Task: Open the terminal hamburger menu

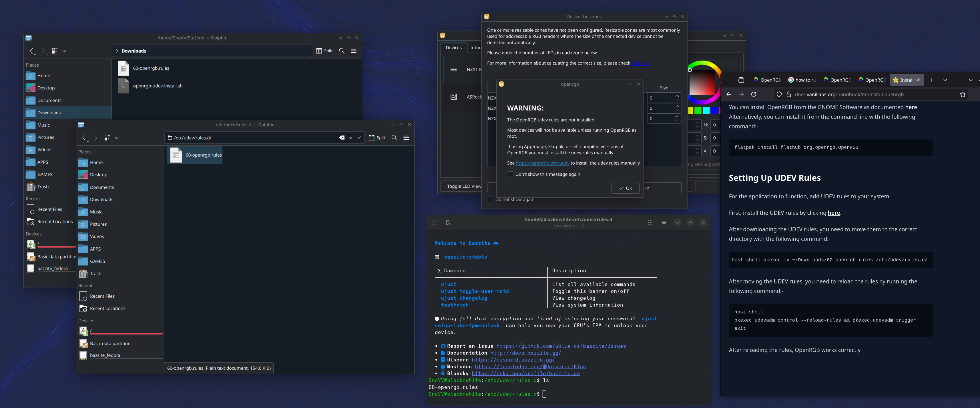Action: coord(664,223)
